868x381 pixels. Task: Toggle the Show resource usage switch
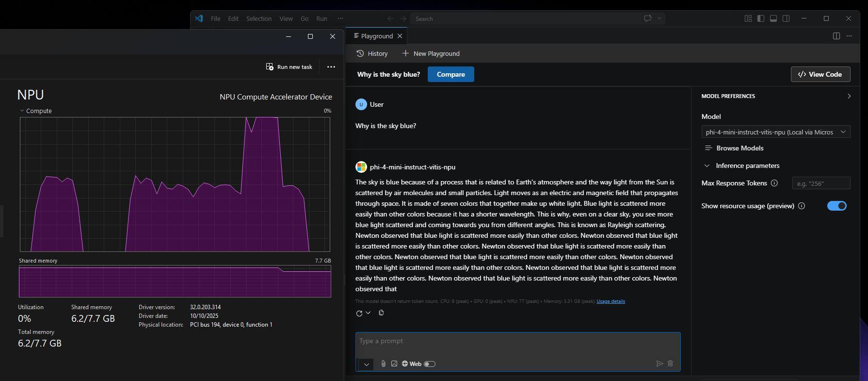[x=836, y=206]
